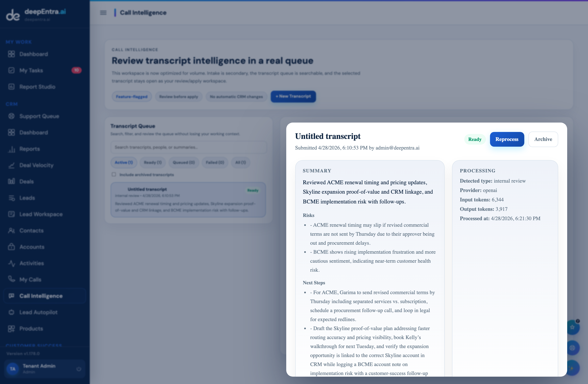Open Deal Velocity icon
This screenshot has height=384, width=588.
coord(11,165)
